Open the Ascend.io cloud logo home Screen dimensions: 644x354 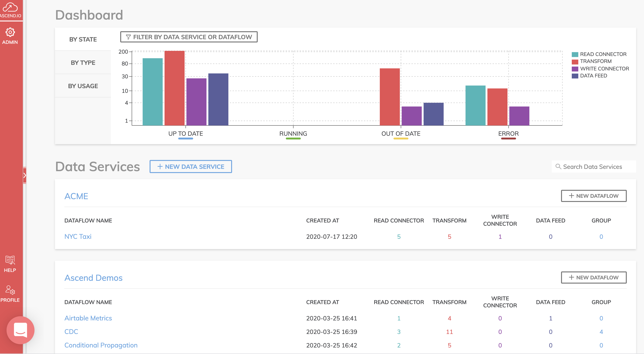coord(10,10)
